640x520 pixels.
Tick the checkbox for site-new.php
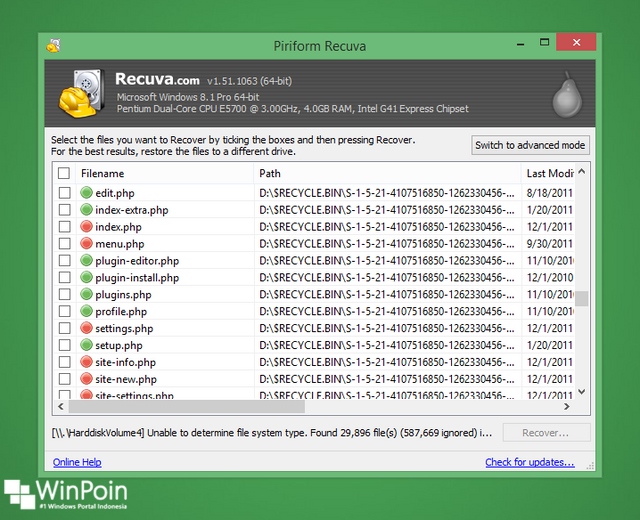point(64,379)
